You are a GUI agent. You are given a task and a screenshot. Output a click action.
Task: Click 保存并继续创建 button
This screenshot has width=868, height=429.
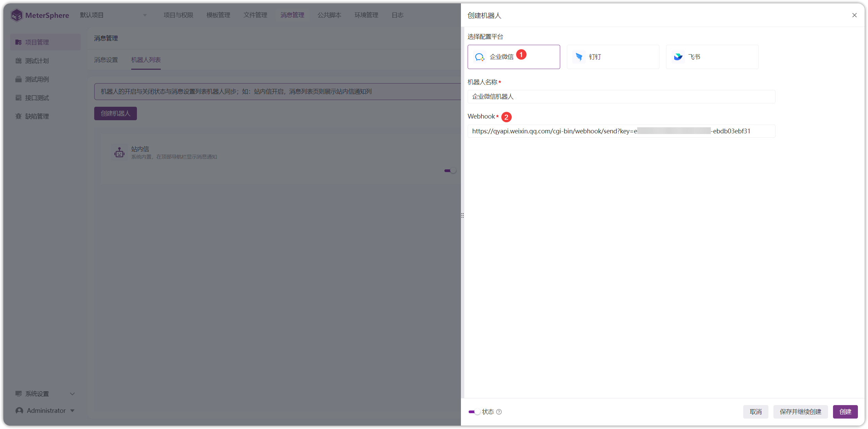point(800,411)
